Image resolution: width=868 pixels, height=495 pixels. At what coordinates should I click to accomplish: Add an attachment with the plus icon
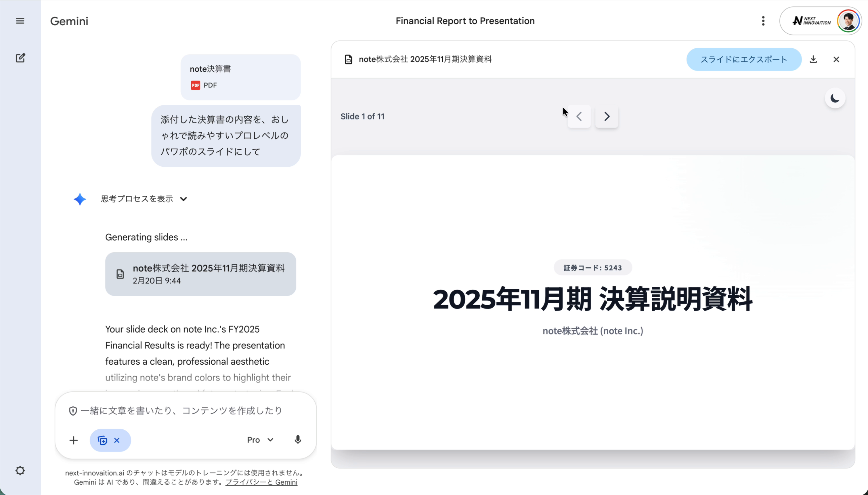[x=73, y=440]
